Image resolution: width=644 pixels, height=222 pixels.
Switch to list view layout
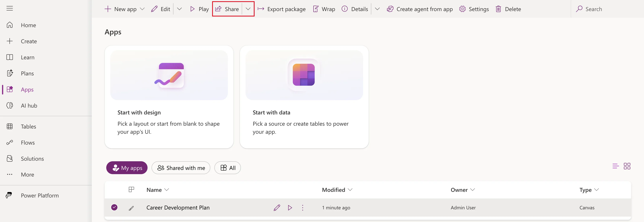pyautogui.click(x=615, y=166)
